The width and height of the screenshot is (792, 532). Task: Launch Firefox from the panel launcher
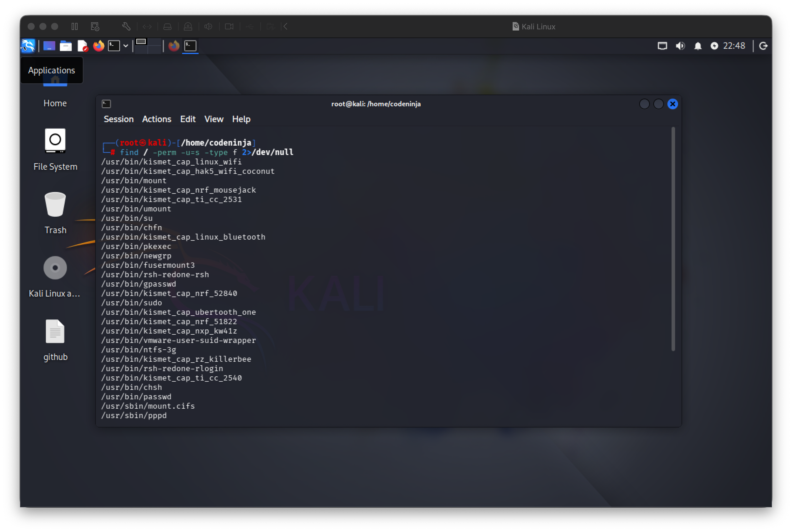99,46
